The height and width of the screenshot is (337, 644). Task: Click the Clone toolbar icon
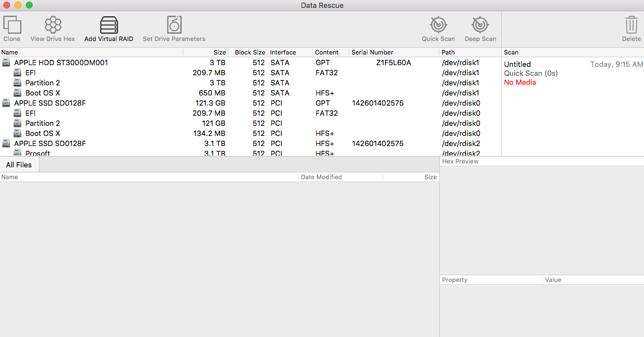coord(12,25)
